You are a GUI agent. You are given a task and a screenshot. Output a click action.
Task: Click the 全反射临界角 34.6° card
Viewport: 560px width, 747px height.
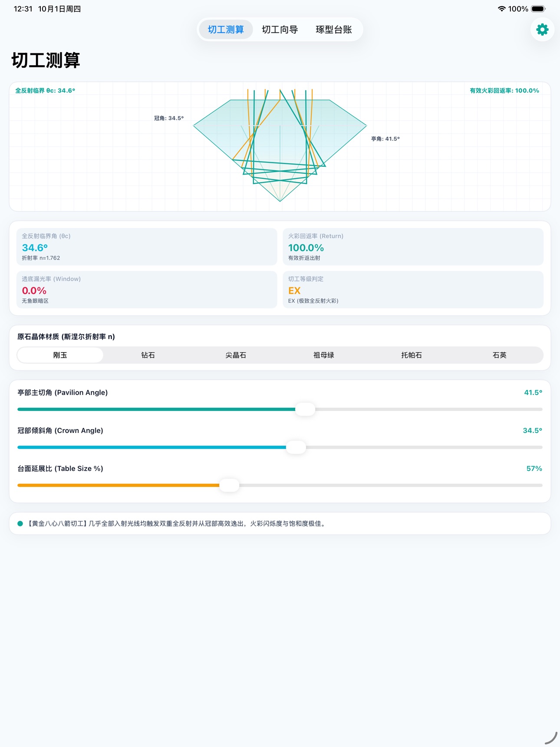click(147, 247)
